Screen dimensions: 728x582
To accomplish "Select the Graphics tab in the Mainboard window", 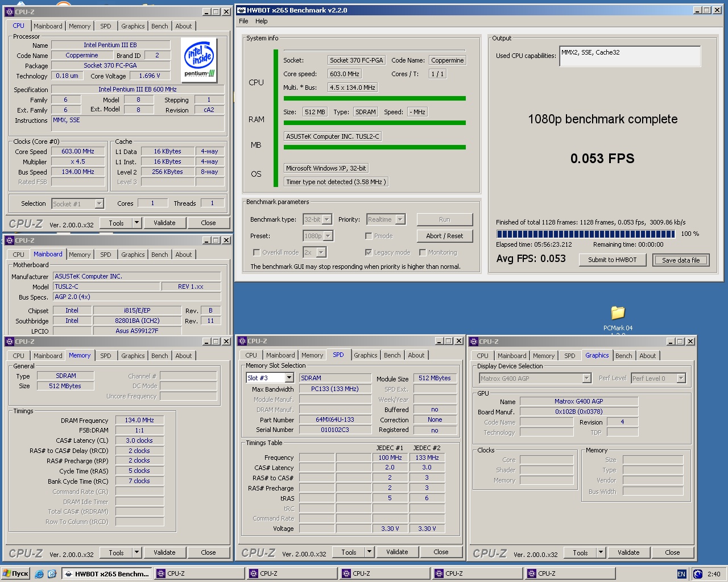I will tap(133, 255).
